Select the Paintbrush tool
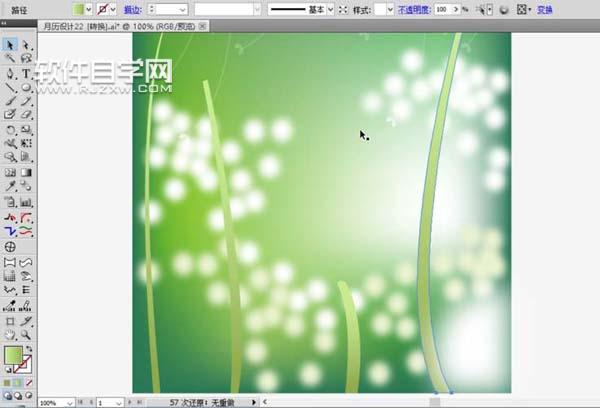The width and height of the screenshot is (600, 408). (x=10, y=101)
